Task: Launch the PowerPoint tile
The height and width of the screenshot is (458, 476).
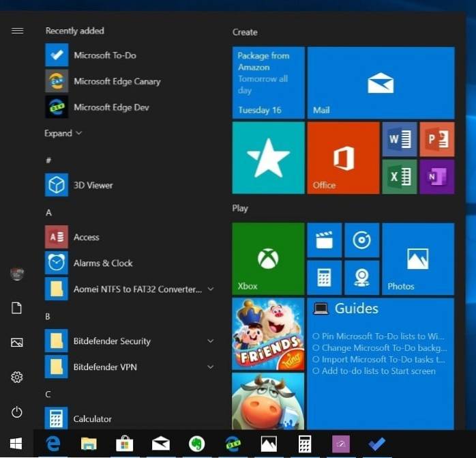Action: click(437, 139)
